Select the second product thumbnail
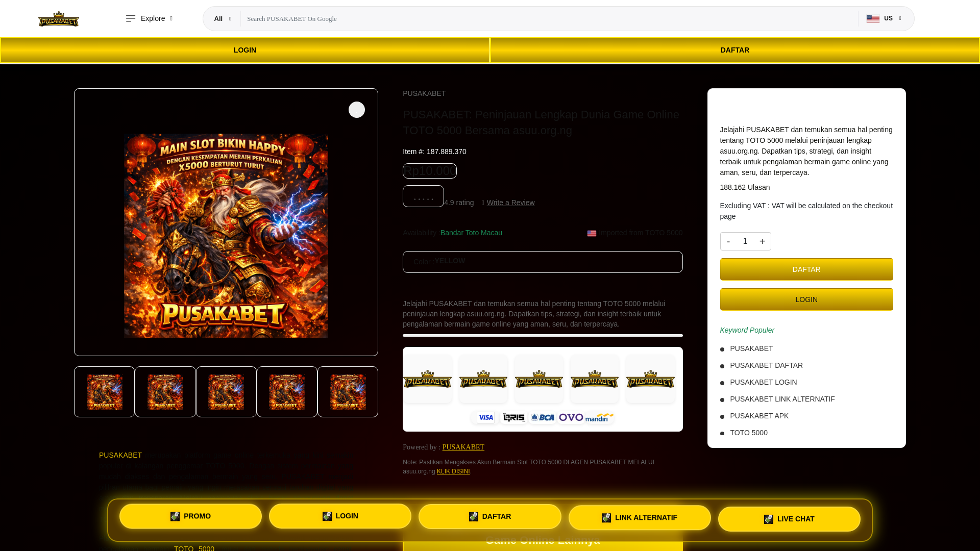The height and width of the screenshot is (551, 980). pyautogui.click(x=165, y=392)
